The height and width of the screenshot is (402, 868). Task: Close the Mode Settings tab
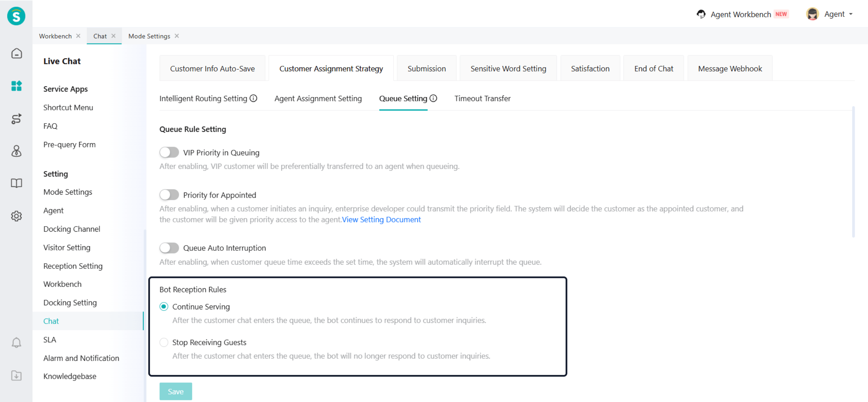click(x=177, y=36)
